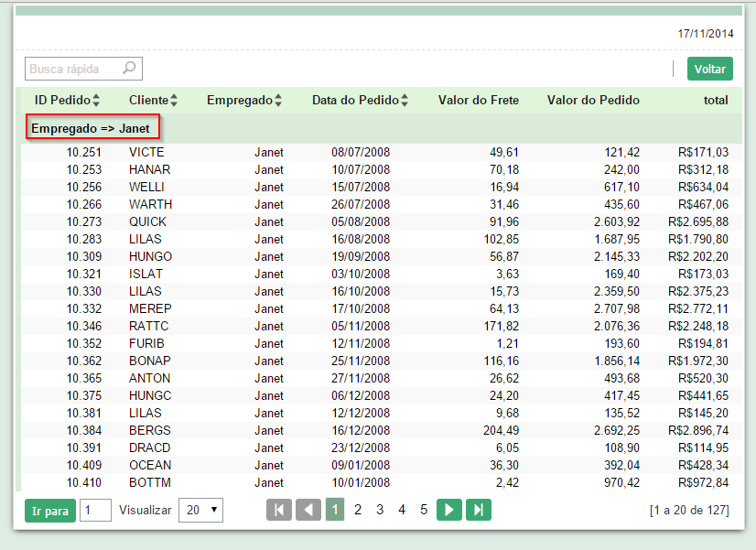Image resolution: width=756 pixels, height=550 pixels.
Task: Go to previous page icon
Action: [x=308, y=510]
